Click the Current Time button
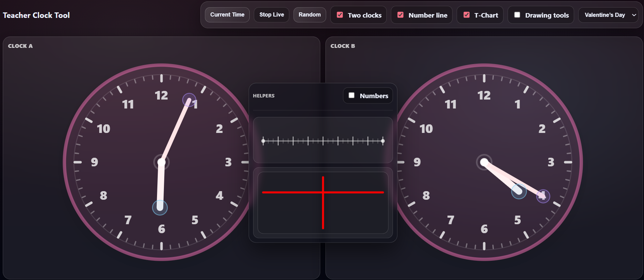Viewport: 644px width, 280px height. pyautogui.click(x=227, y=15)
